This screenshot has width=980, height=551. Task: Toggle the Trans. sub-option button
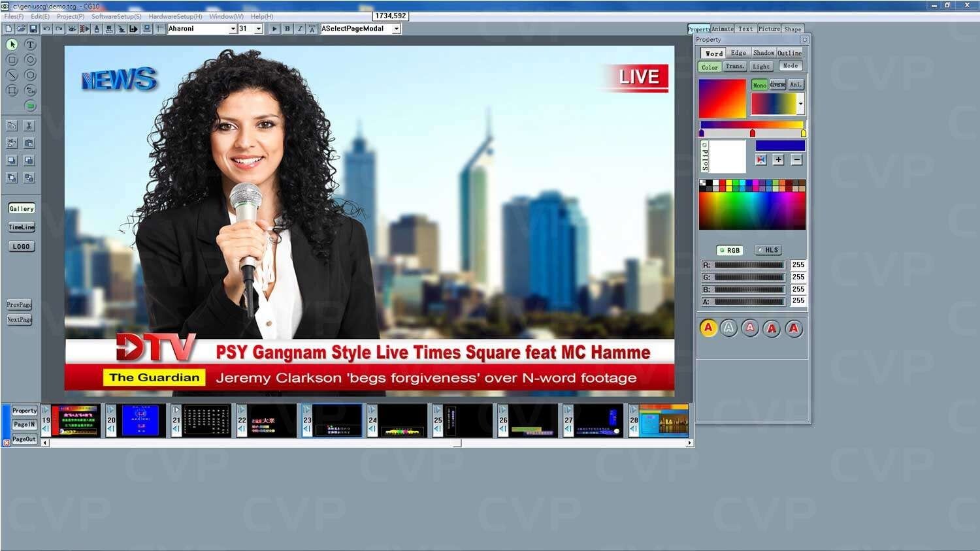point(734,66)
